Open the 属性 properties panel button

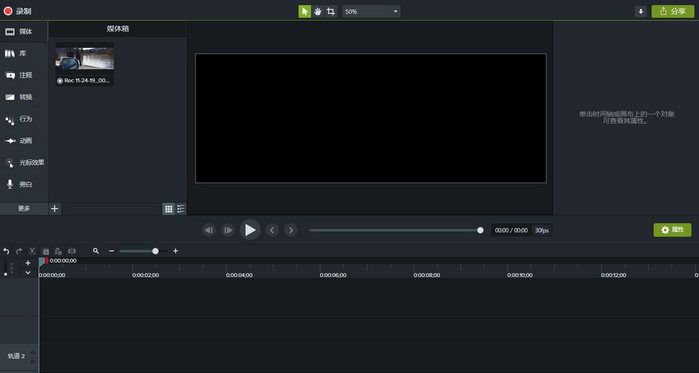[x=672, y=230]
